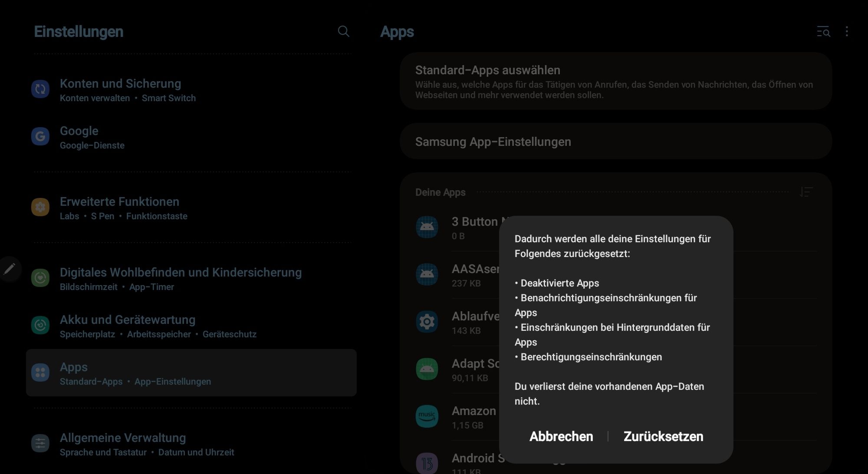Click the S Pen edit handle

coord(10,269)
